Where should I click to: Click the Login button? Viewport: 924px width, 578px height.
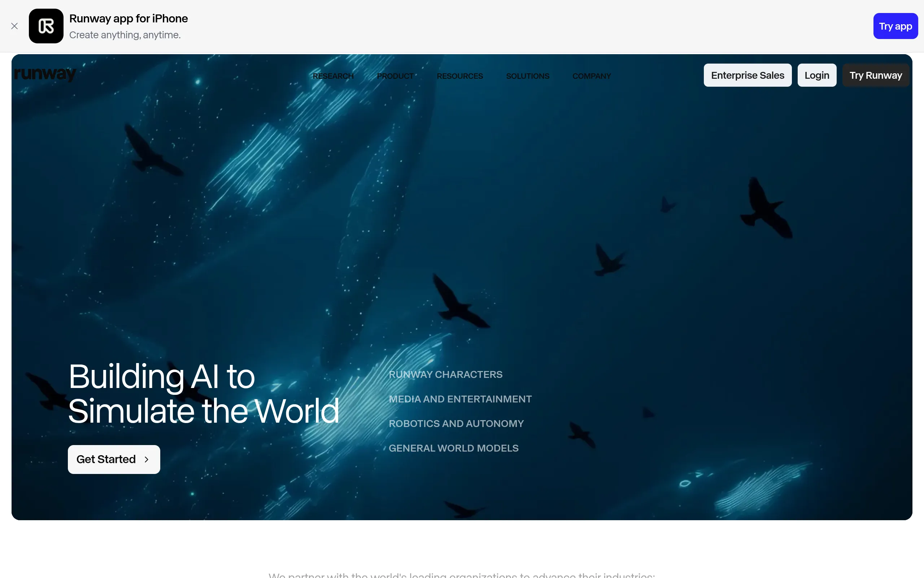(817, 75)
